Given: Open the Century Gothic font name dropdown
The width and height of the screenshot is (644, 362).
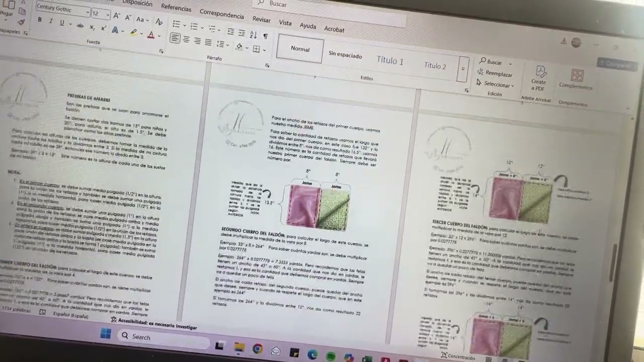Looking at the screenshot, I should [x=87, y=12].
